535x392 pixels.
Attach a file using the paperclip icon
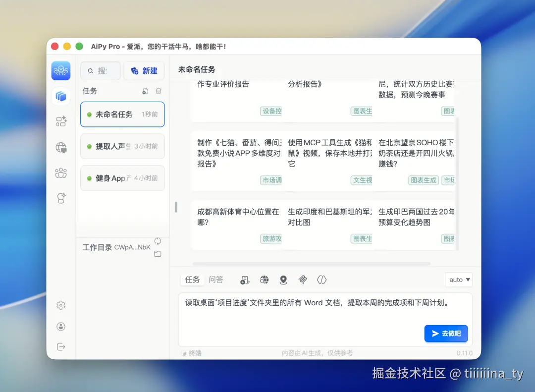(303, 280)
